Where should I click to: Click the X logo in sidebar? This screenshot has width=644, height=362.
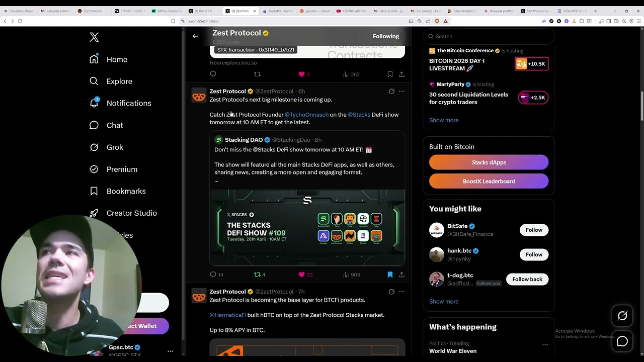coord(94,37)
